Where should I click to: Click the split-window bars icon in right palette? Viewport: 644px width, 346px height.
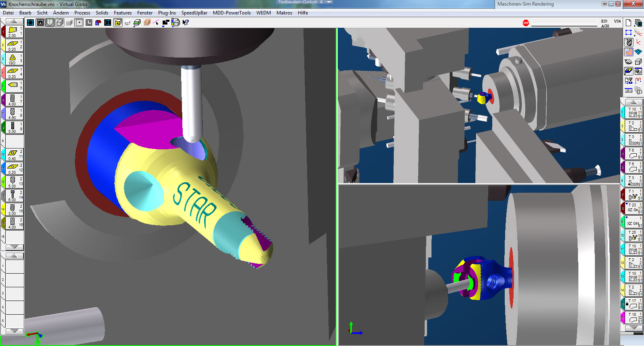tap(629, 91)
